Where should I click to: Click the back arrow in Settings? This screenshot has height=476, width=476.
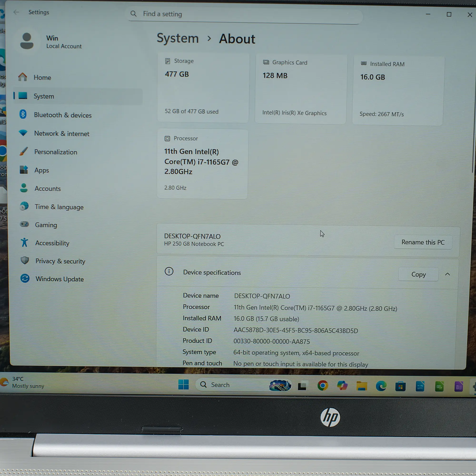pos(16,12)
